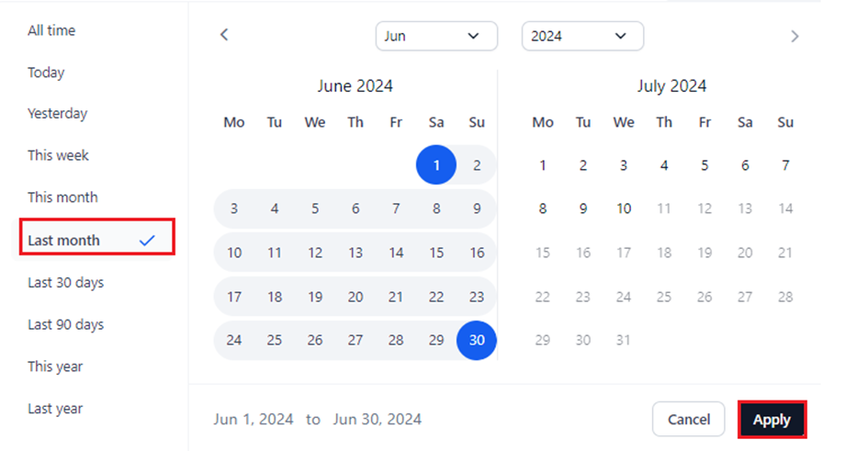Choose July 10 in the calendar
This screenshot has height=451, width=868.
pyautogui.click(x=624, y=209)
